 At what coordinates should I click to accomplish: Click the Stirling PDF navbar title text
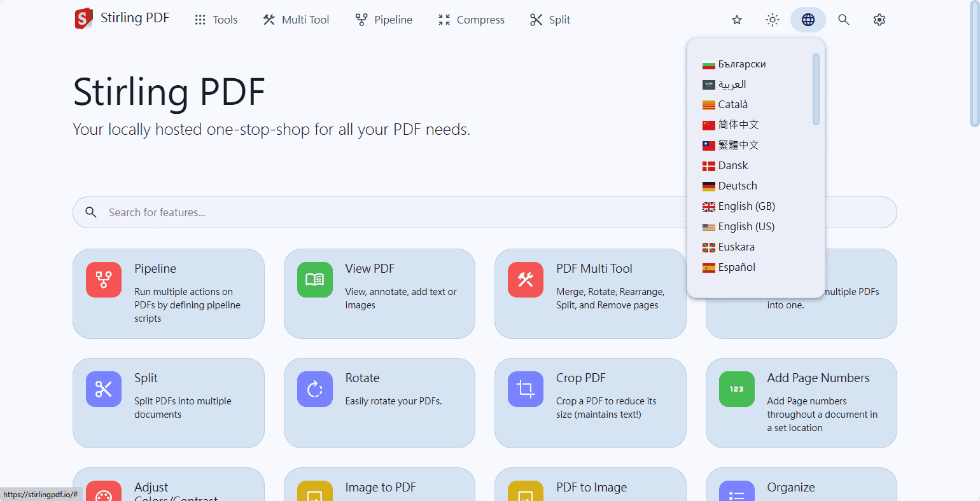coord(135,18)
